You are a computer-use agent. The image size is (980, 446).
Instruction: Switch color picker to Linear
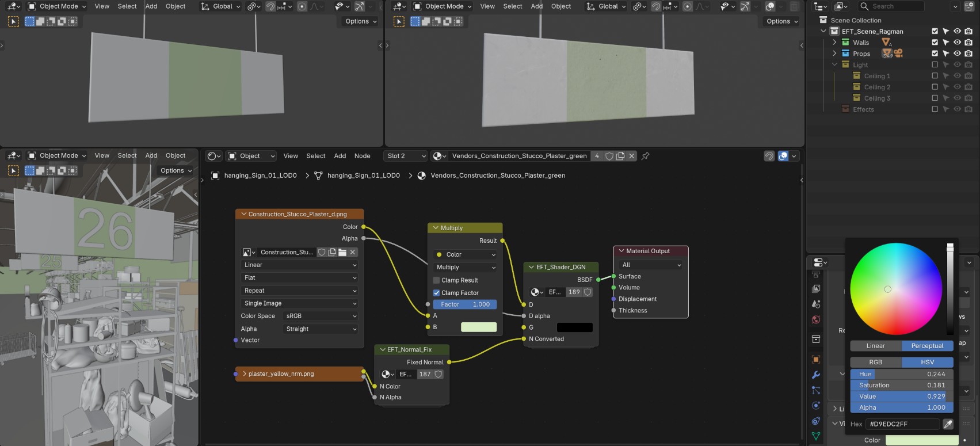pyautogui.click(x=876, y=346)
